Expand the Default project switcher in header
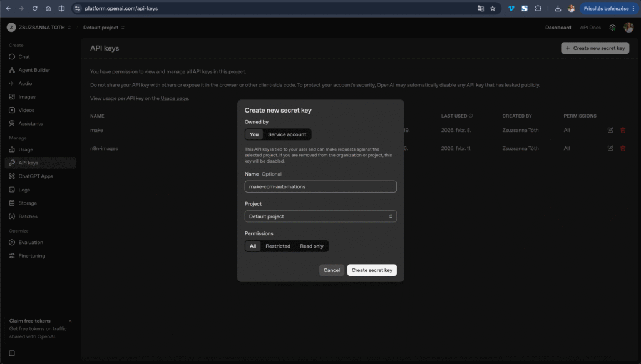The width and height of the screenshot is (641, 364). (x=103, y=27)
